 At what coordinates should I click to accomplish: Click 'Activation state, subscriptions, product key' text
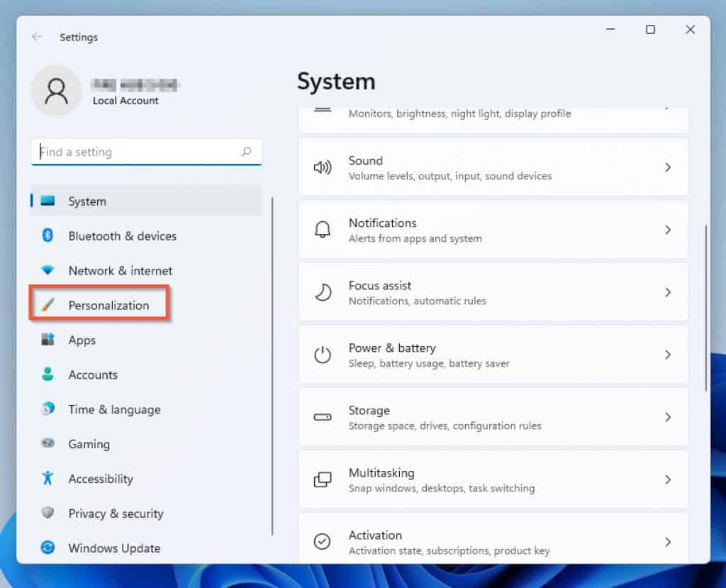point(449,551)
